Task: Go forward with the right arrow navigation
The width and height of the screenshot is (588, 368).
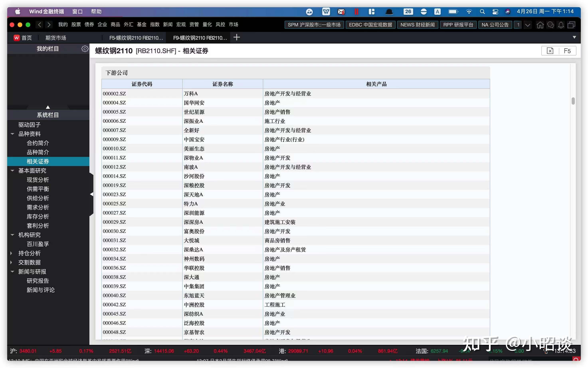Action: (x=49, y=25)
